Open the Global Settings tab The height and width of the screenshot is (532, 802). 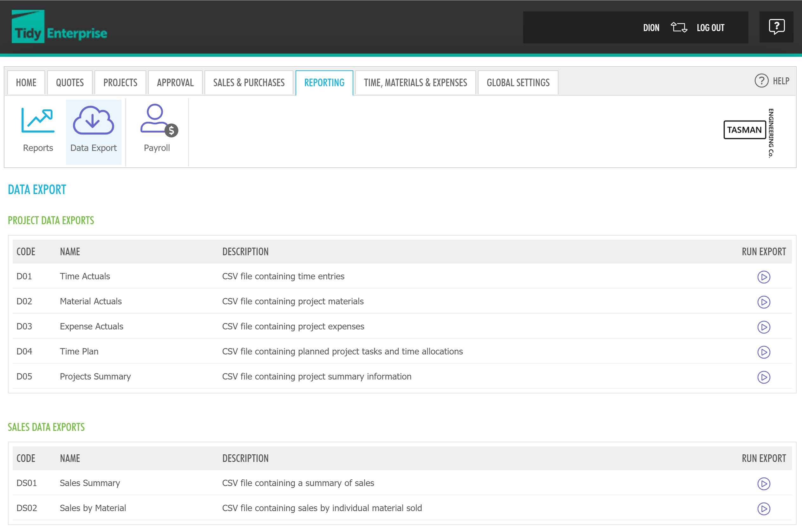[x=518, y=82]
